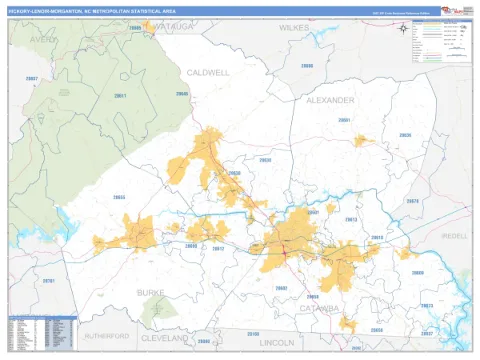The image size is (480, 360).
Task: Click ZIP code 28657 near Avery
Action: tap(32, 79)
